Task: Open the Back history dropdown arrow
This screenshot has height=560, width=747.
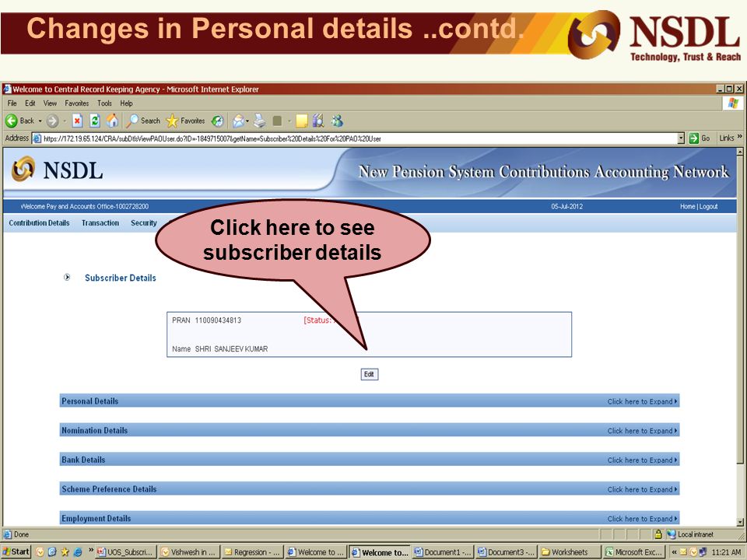Action: (40, 121)
